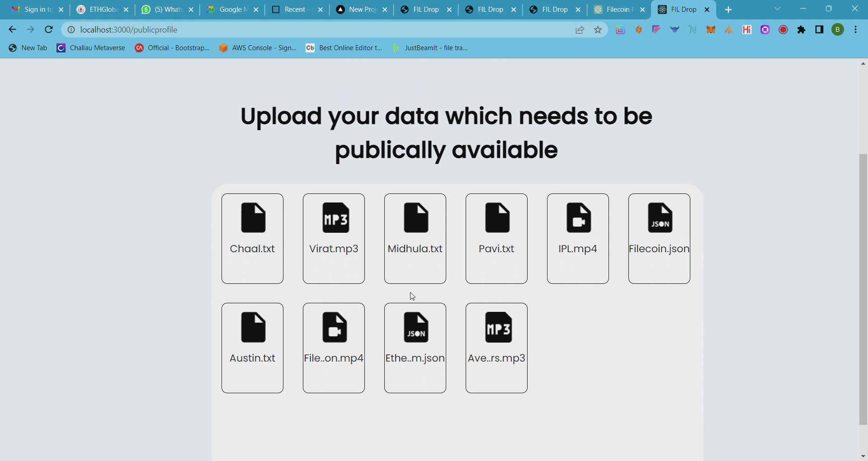Open the JustBeamIt bookmark

[x=430, y=48]
